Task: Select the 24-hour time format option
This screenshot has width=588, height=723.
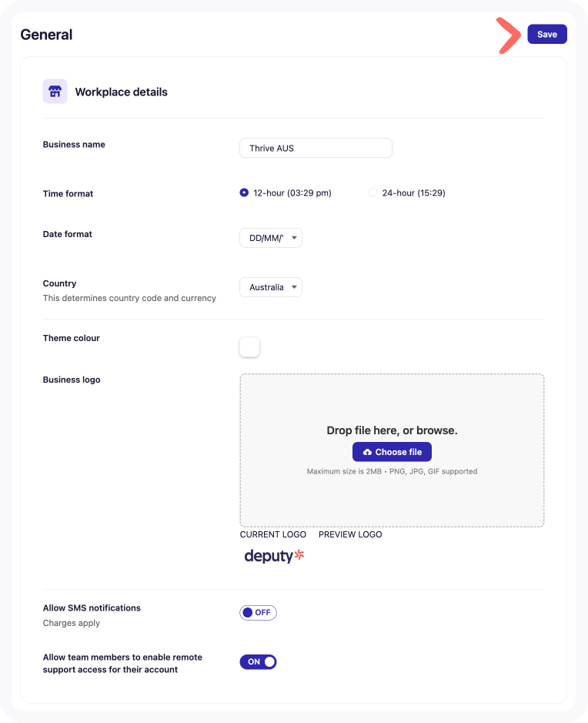Action: pos(373,192)
